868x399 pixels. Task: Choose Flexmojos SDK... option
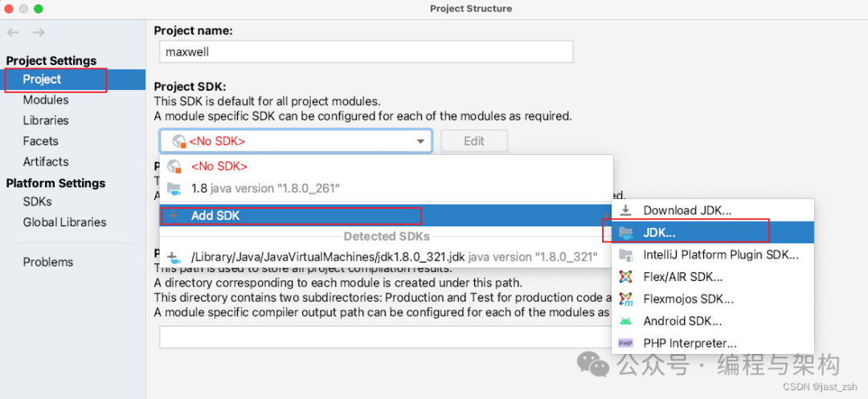click(712, 299)
